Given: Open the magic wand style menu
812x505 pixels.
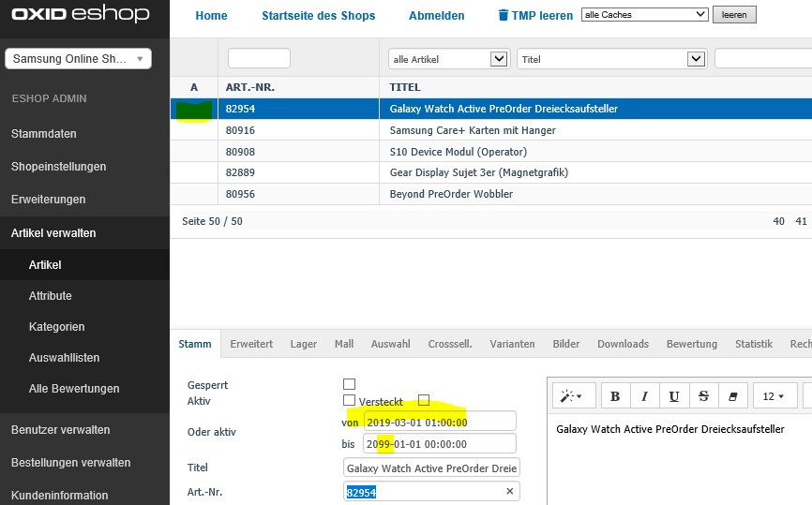Looking at the screenshot, I should pos(571,396).
